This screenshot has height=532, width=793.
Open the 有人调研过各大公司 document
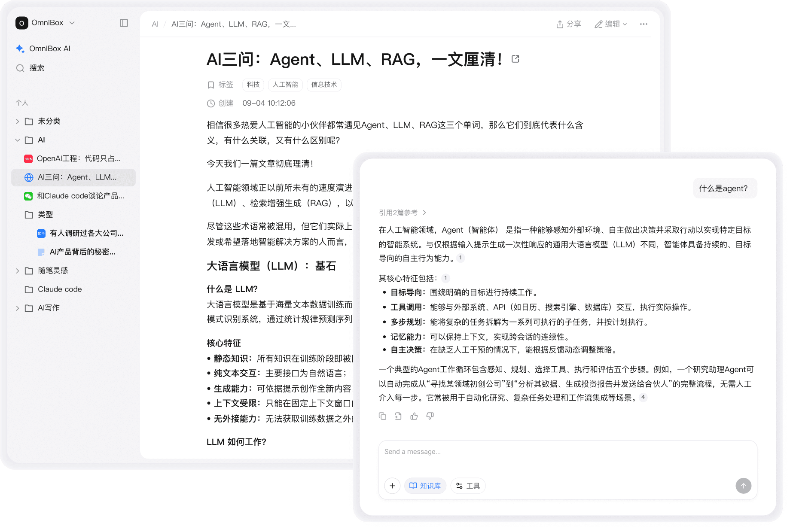click(73, 234)
